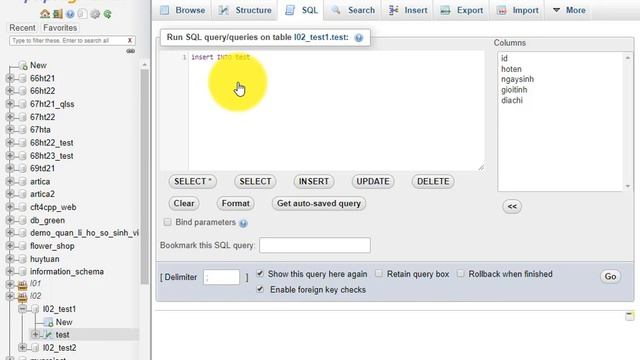Open the settings gear icon in sidebar
This screenshot has width=640, height=360.
[95, 14]
